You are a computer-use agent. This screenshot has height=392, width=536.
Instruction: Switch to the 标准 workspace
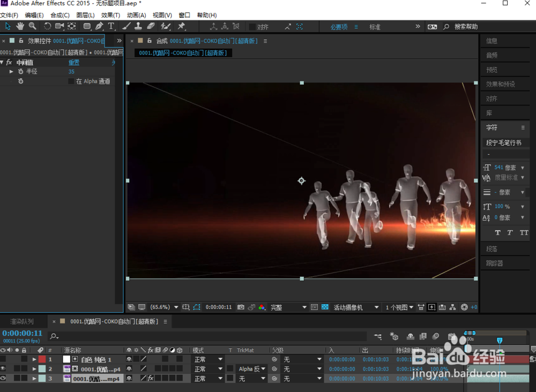click(375, 27)
